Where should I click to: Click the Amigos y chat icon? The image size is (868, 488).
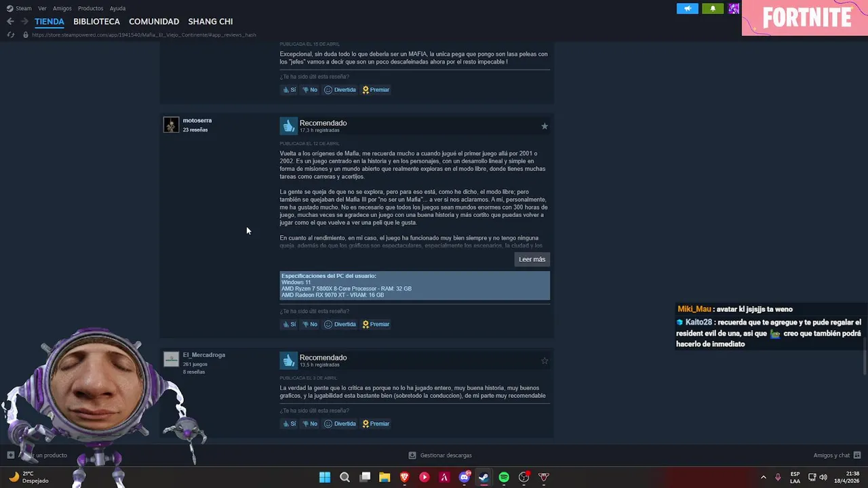857,455
